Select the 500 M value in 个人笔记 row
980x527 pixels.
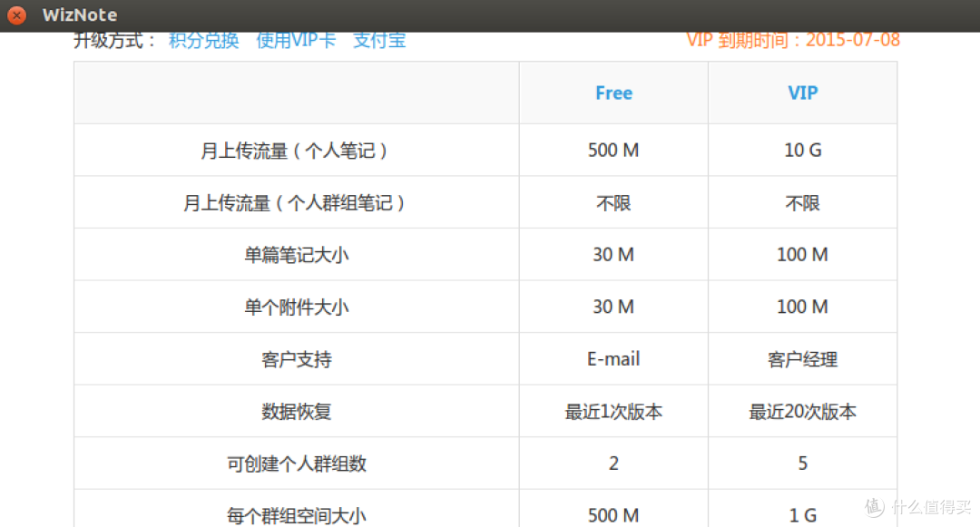[613, 150]
